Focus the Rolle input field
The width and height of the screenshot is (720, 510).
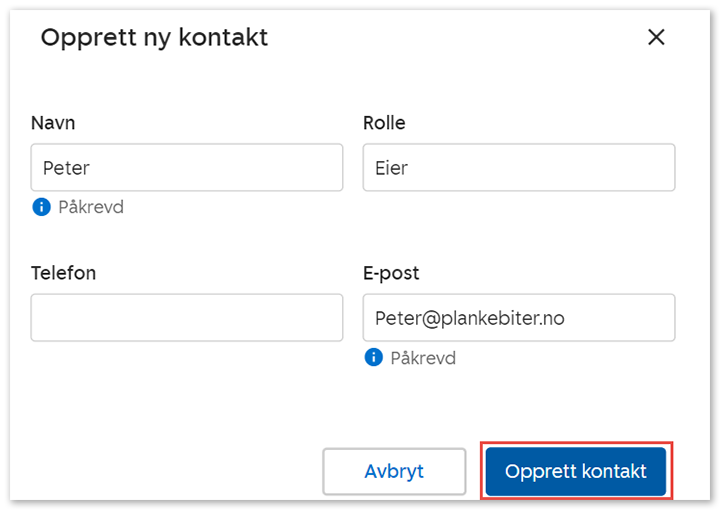(518, 168)
